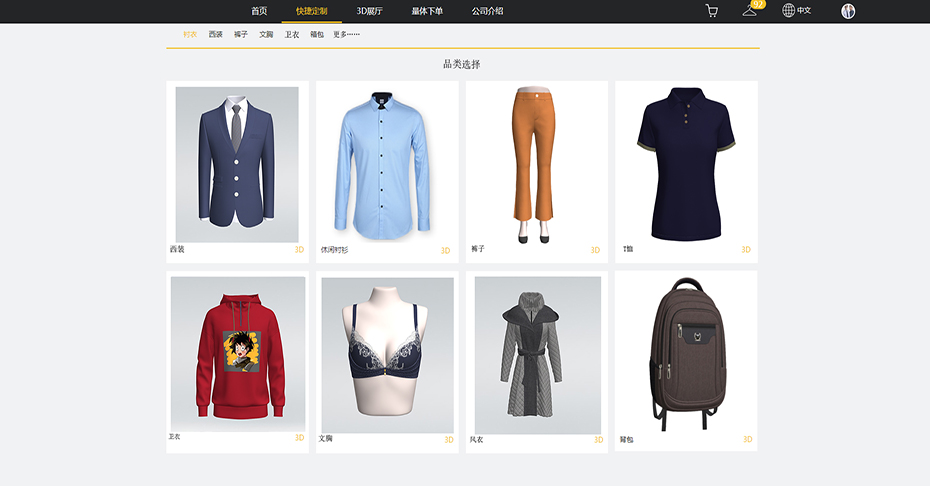This screenshot has width=930, height=486.
Task: Select the 卫衣 category tab
Action: (x=292, y=35)
